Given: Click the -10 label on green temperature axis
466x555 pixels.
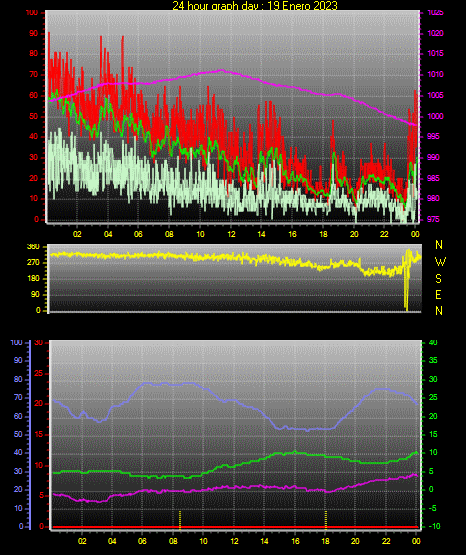Looking at the screenshot, I should [435, 526].
